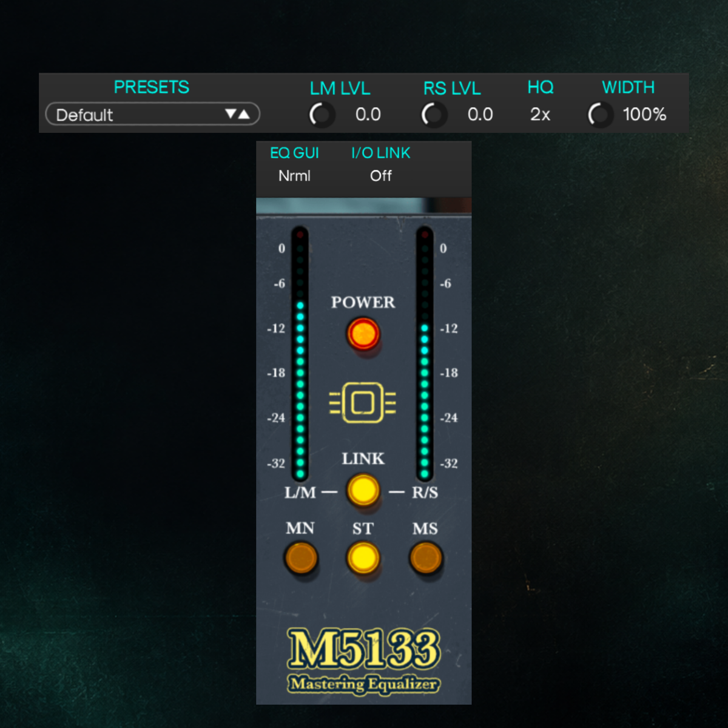
Task: Change the HQ 2x oversampling setting
Action: coord(540,114)
